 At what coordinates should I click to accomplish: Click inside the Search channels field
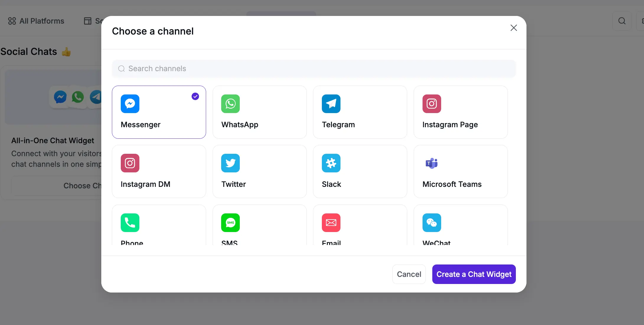pos(314,68)
